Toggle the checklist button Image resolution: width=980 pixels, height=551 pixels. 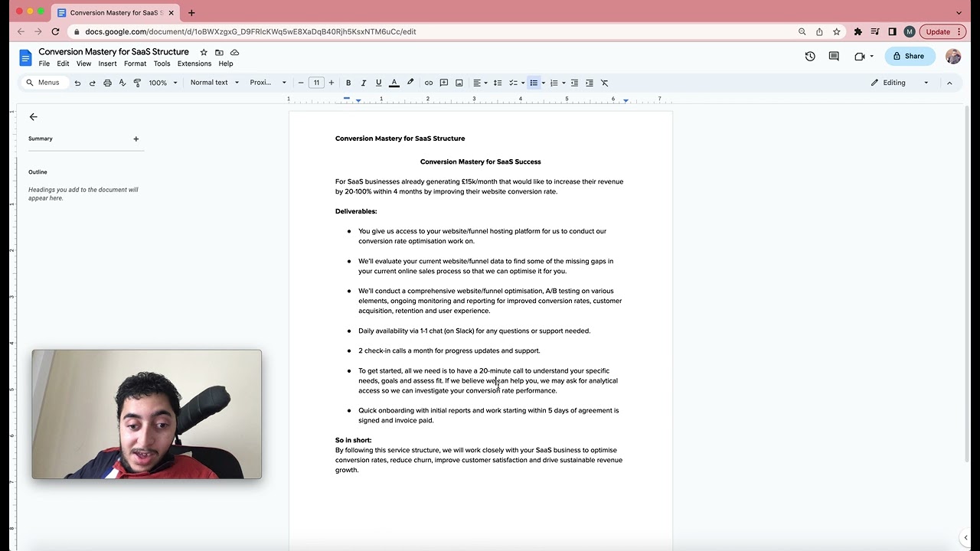tap(514, 83)
